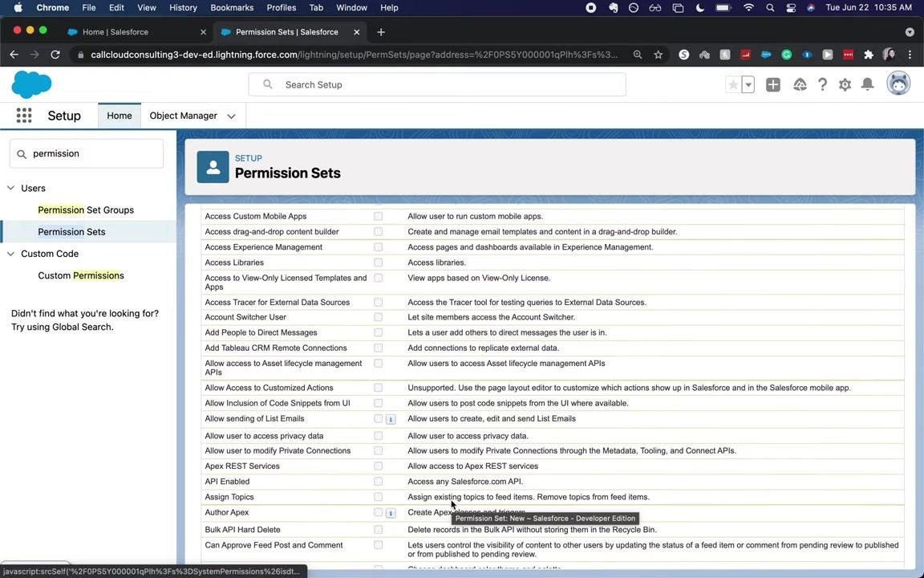The height and width of the screenshot is (578, 924).
Task: Check the Assign Topics permission
Action: pos(379,497)
